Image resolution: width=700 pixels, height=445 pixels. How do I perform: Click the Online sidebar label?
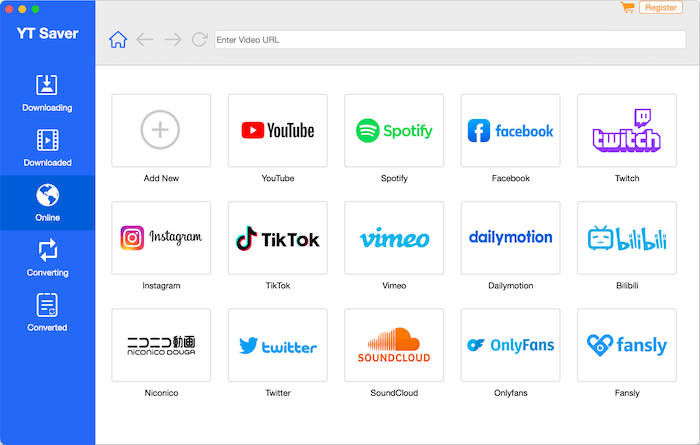[x=47, y=217]
